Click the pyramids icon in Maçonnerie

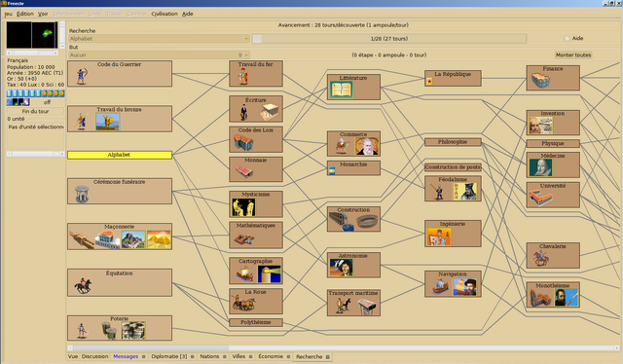[159, 240]
